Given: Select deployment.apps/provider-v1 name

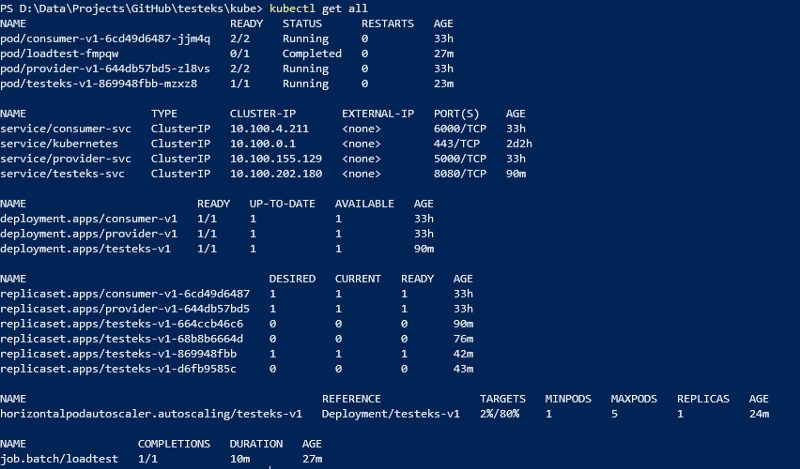Looking at the screenshot, I should [89, 234].
